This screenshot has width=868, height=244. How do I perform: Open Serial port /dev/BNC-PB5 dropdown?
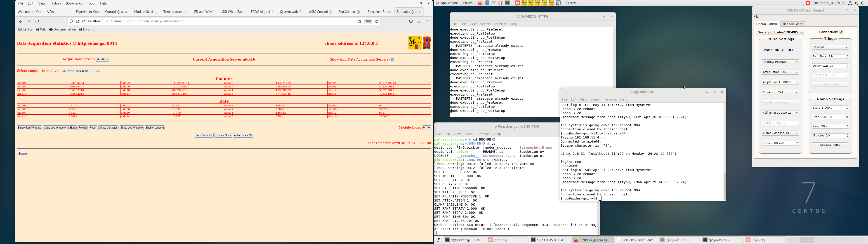tap(780, 32)
